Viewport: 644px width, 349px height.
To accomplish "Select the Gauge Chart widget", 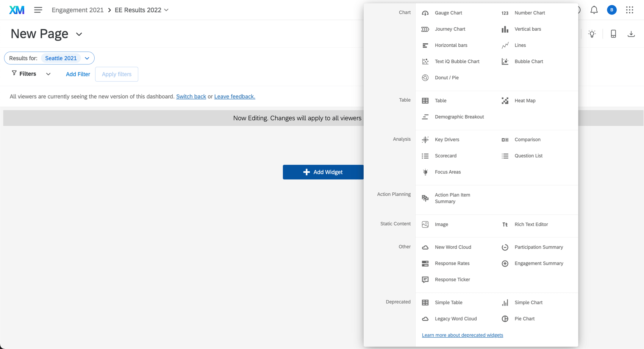I will click(449, 13).
